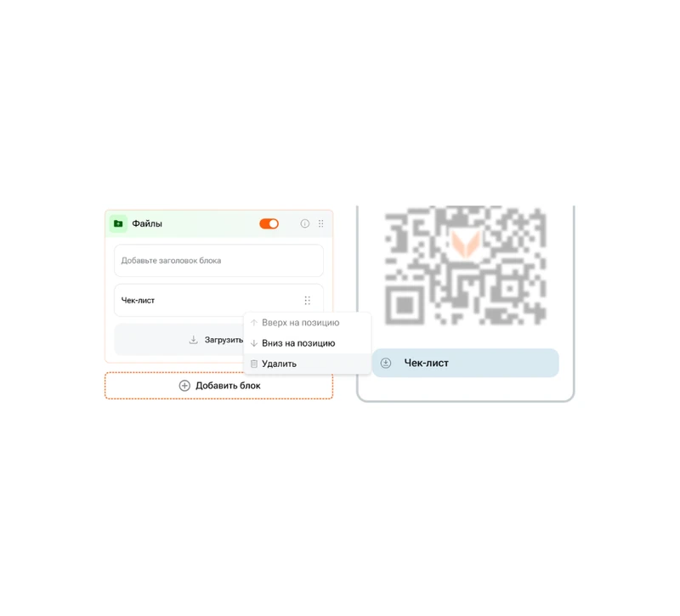Click the QR code image in preview
This screenshot has width=680, height=616.
(x=465, y=265)
